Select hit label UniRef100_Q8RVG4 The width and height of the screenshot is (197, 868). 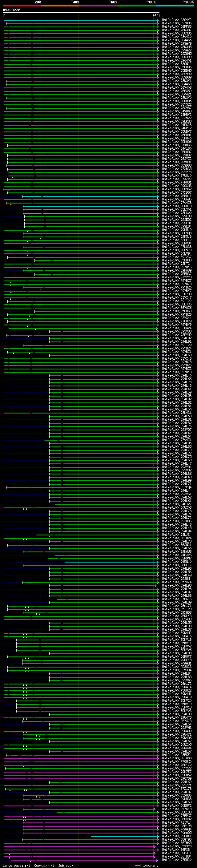[x=177, y=243]
